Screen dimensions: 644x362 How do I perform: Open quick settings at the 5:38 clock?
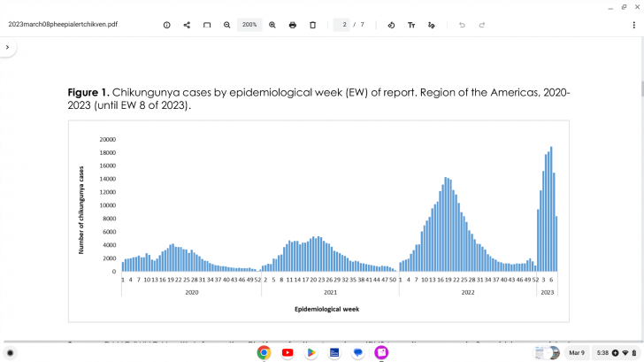pyautogui.click(x=616, y=352)
